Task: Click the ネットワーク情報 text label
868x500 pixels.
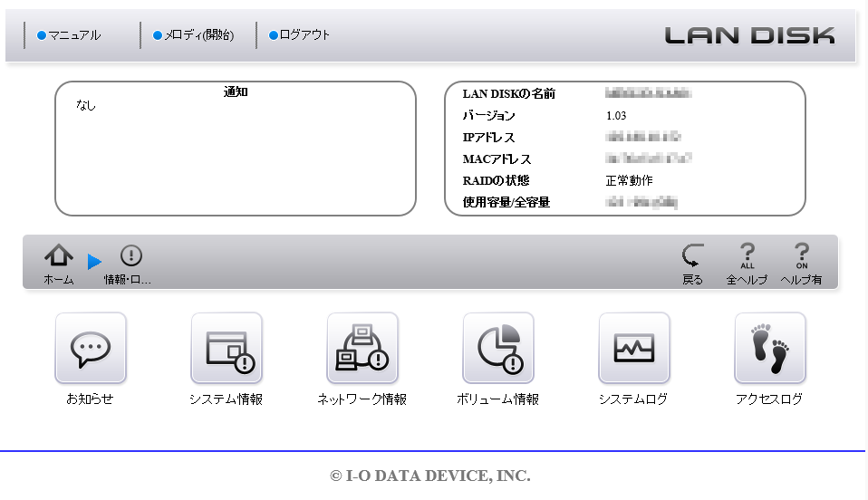Action: tap(362, 399)
